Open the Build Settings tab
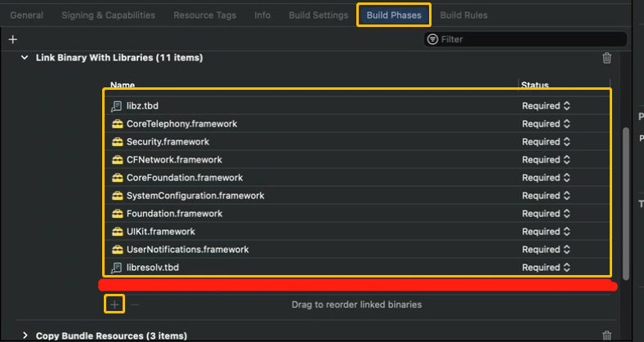This screenshot has height=342, width=644. coord(318,16)
